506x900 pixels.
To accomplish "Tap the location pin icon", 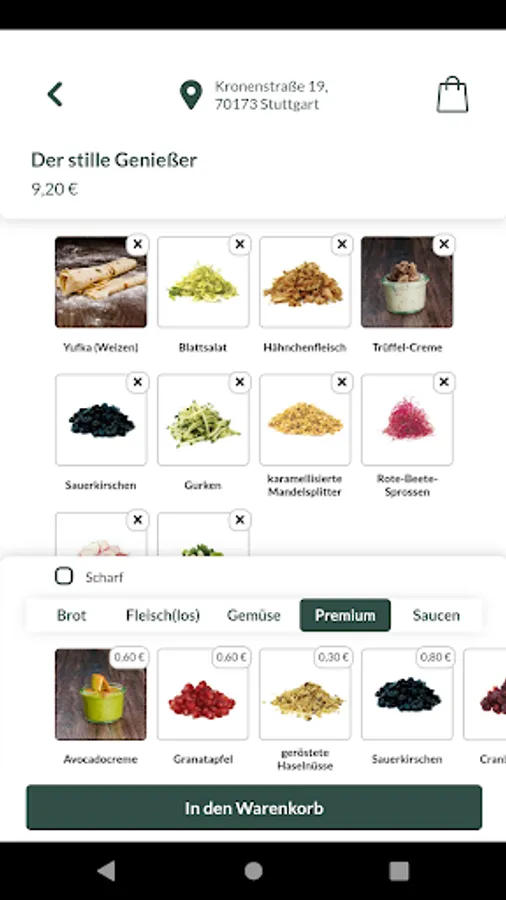I will click(x=191, y=95).
